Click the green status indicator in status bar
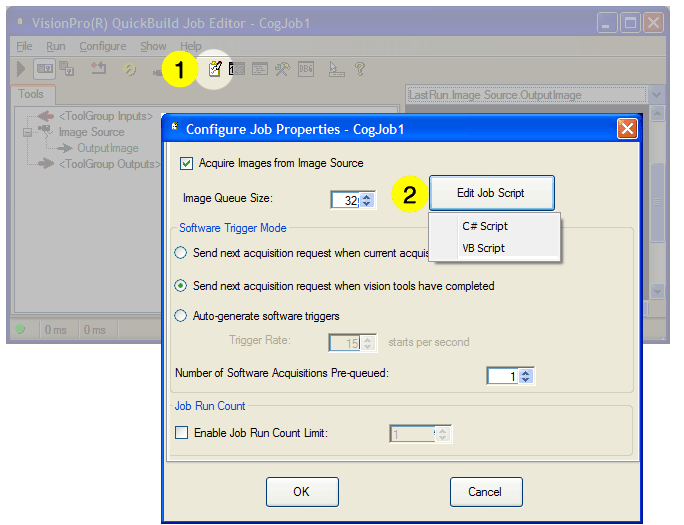 pos(20,329)
